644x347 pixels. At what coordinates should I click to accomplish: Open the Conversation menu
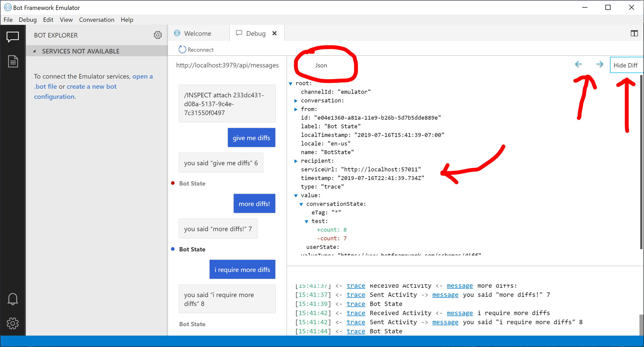pyautogui.click(x=96, y=20)
